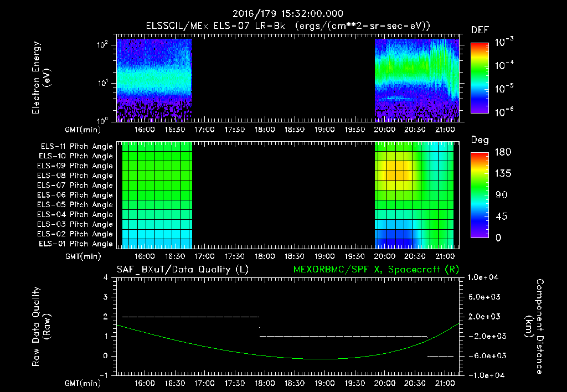Screen dimensions: 567x392
Task: Click the SAF_BXuT/Data Quality (L) title
Action: pos(183,270)
